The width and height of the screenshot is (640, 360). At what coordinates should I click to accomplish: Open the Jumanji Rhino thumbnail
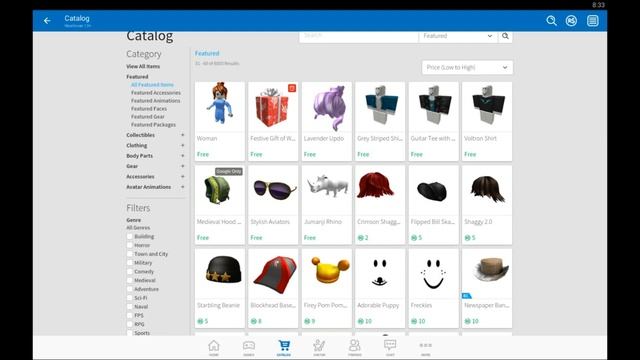[327, 190]
